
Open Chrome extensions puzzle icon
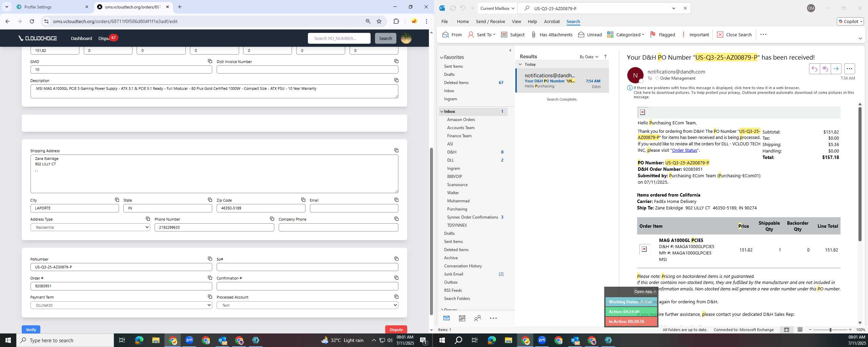coord(396,21)
